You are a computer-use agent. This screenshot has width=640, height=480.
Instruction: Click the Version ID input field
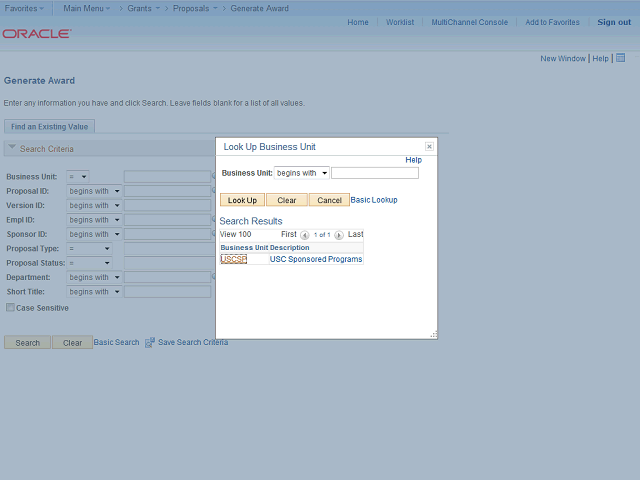point(167,205)
